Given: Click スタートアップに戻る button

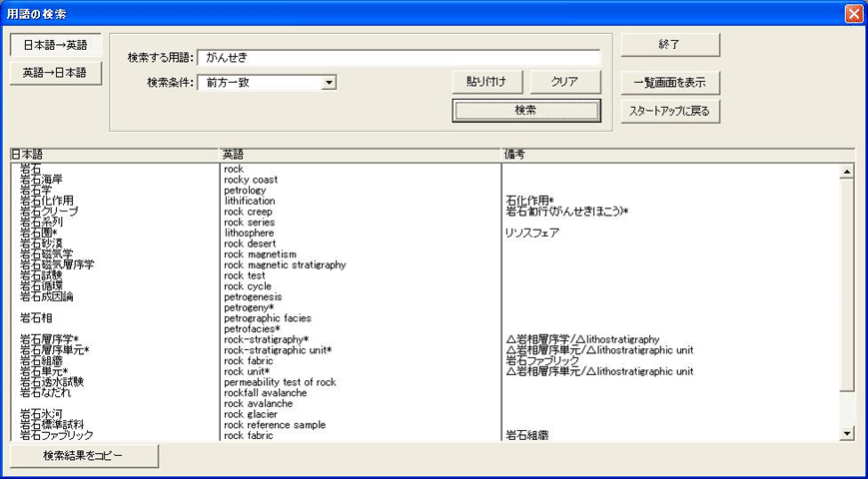Looking at the screenshot, I should click(669, 111).
